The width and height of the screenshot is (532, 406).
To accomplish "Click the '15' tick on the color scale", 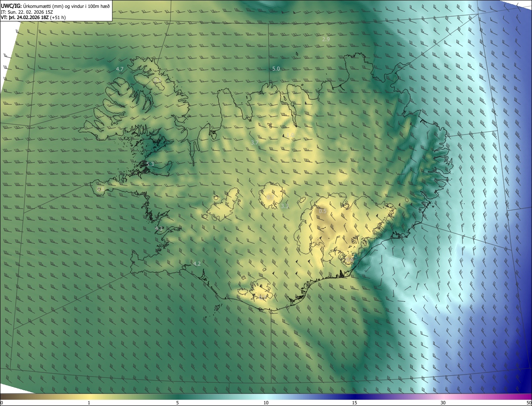I will 355,403.
